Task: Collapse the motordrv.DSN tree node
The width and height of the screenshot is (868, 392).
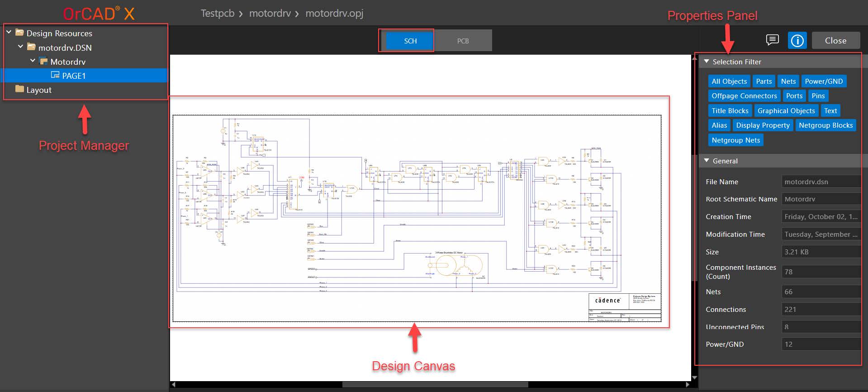Action: click(20, 47)
